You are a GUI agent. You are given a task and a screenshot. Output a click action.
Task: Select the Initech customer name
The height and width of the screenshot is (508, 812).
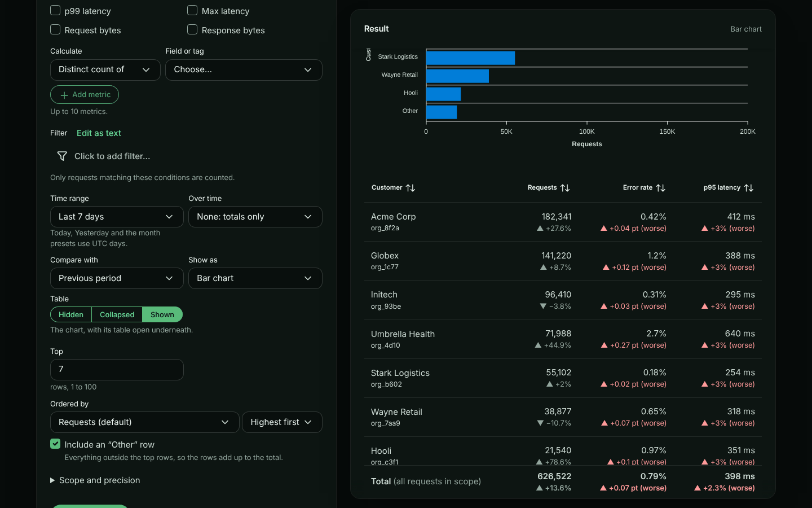tap(384, 295)
